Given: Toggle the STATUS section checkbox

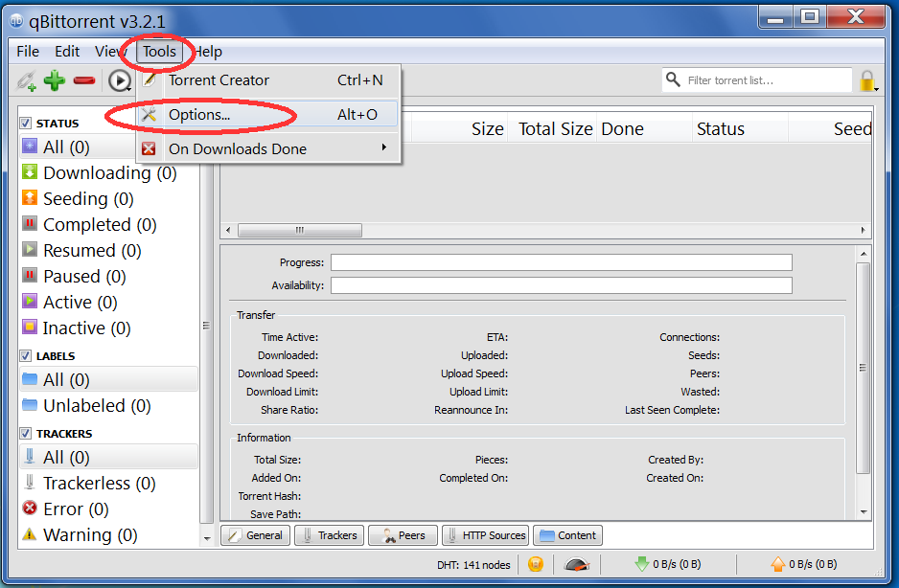Looking at the screenshot, I should pyautogui.click(x=25, y=124).
